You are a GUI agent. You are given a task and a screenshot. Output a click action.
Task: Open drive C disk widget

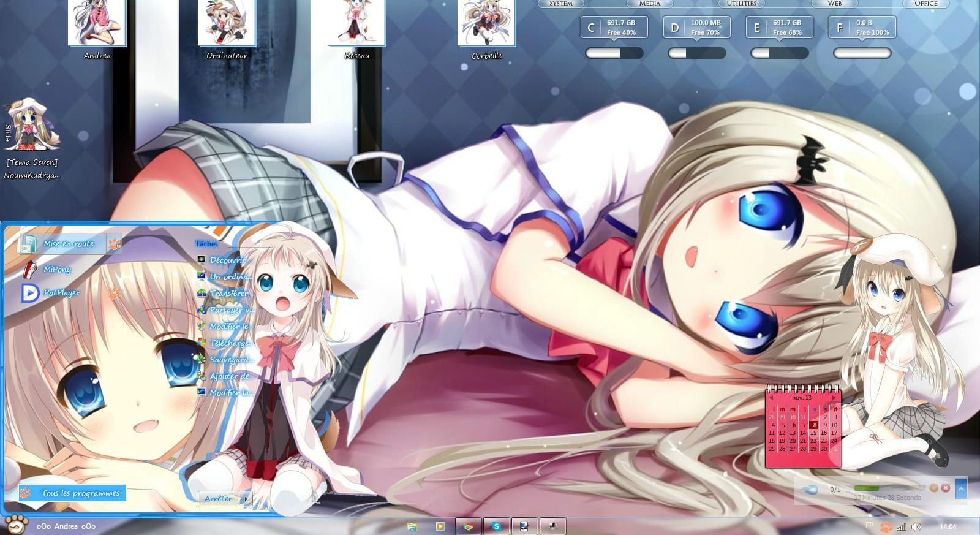point(614,28)
